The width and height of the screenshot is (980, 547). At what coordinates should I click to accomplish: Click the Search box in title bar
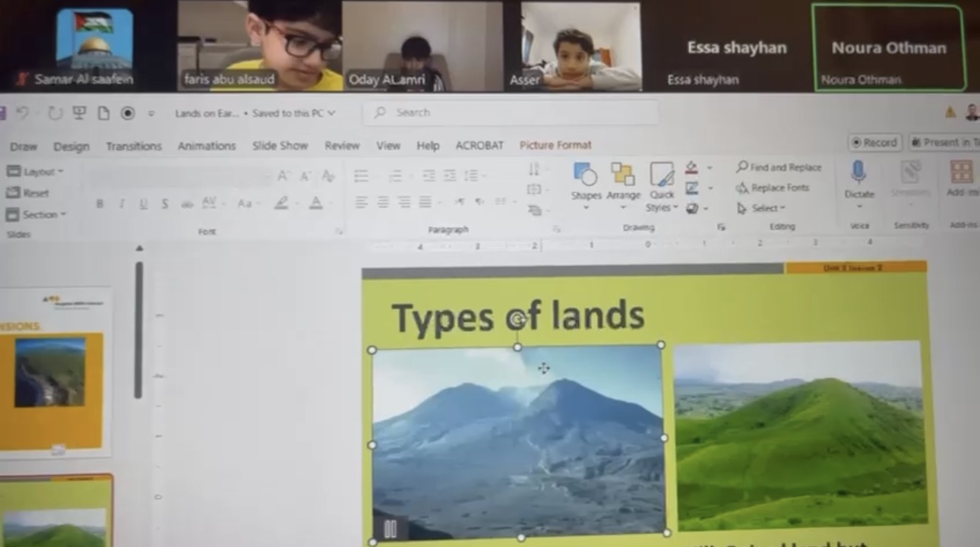click(x=514, y=112)
